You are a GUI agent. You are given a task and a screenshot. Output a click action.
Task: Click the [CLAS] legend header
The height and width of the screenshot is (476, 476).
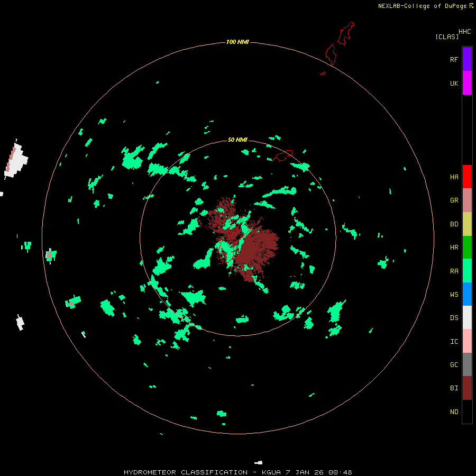tap(447, 36)
